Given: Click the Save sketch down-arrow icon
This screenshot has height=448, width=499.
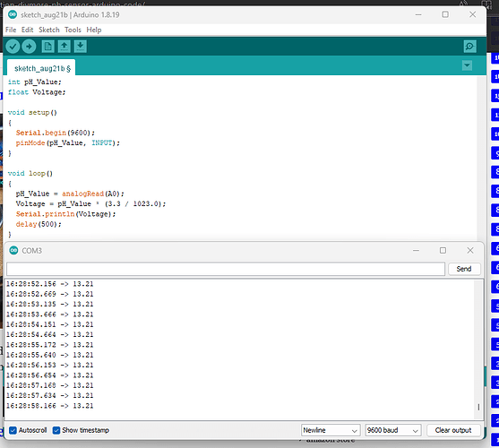Looking at the screenshot, I should [x=81, y=47].
